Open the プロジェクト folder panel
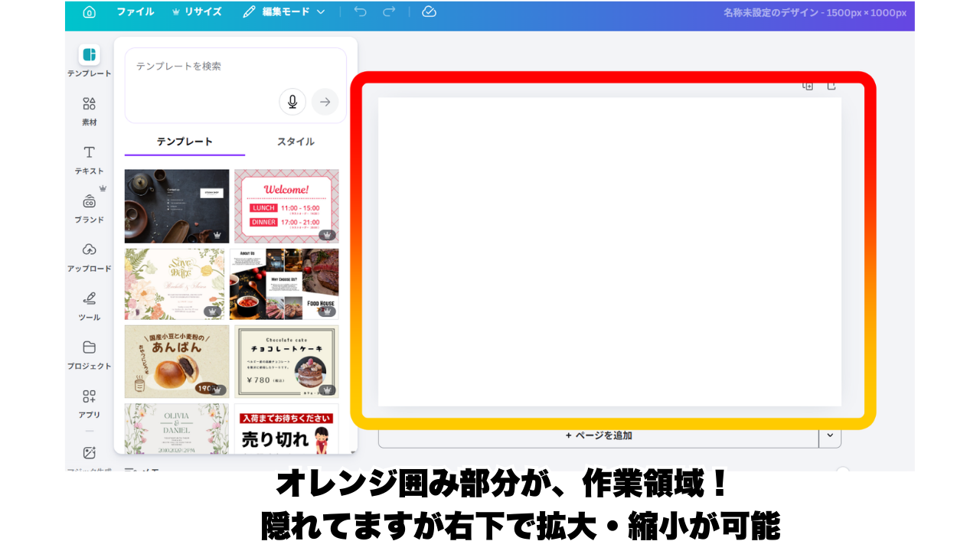The image size is (980, 551). pos(89,354)
